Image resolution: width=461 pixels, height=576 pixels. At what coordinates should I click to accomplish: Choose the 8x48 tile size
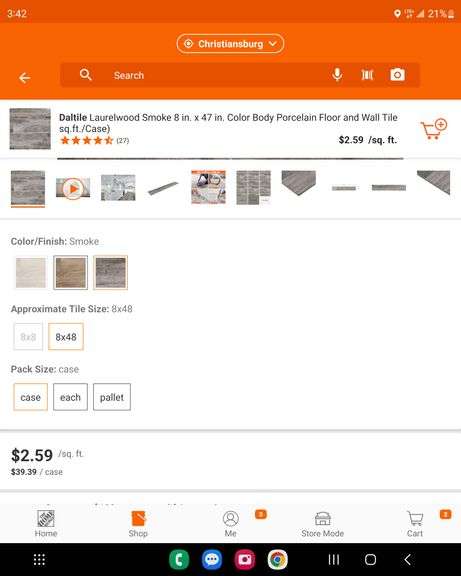click(x=66, y=336)
